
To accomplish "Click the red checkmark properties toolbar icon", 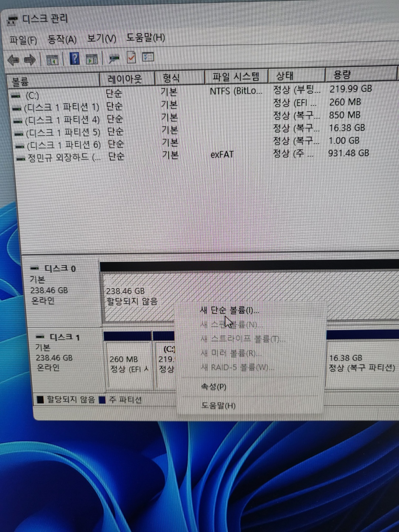I will [131, 57].
